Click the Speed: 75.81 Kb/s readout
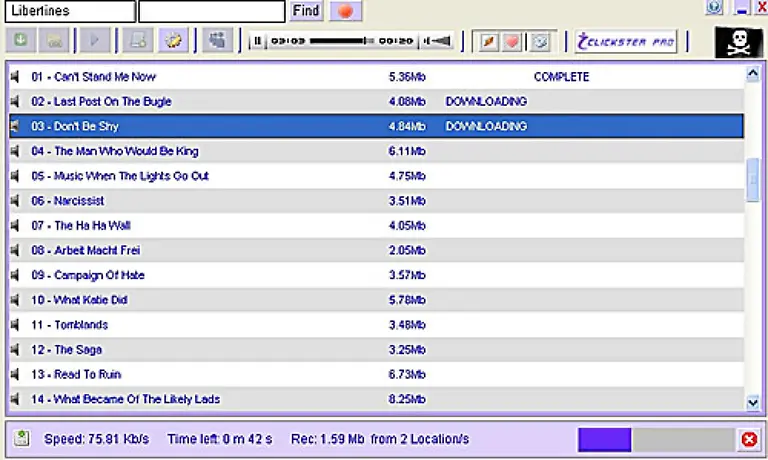Image resolution: width=768 pixels, height=460 pixels. click(96, 439)
